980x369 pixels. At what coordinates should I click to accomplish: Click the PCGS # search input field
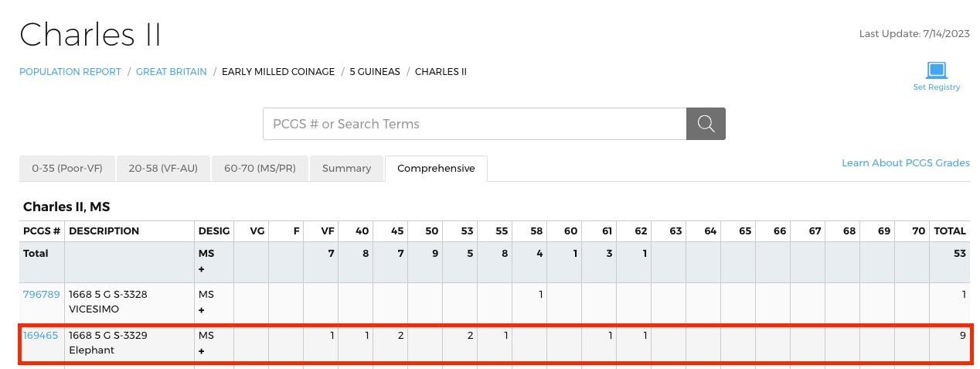pyautogui.click(x=475, y=124)
